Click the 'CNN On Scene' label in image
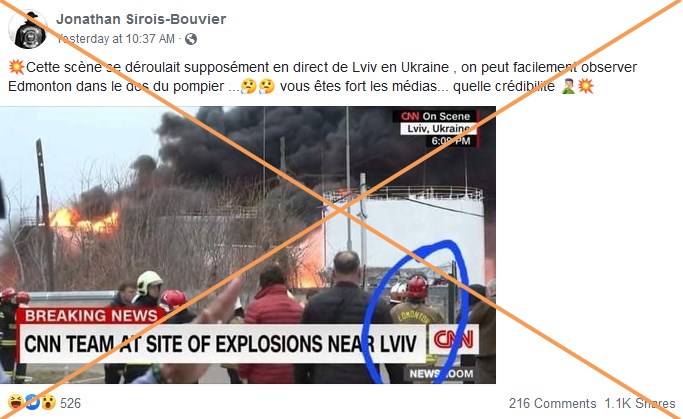Viewport: 683px width, 419px height. [436, 116]
